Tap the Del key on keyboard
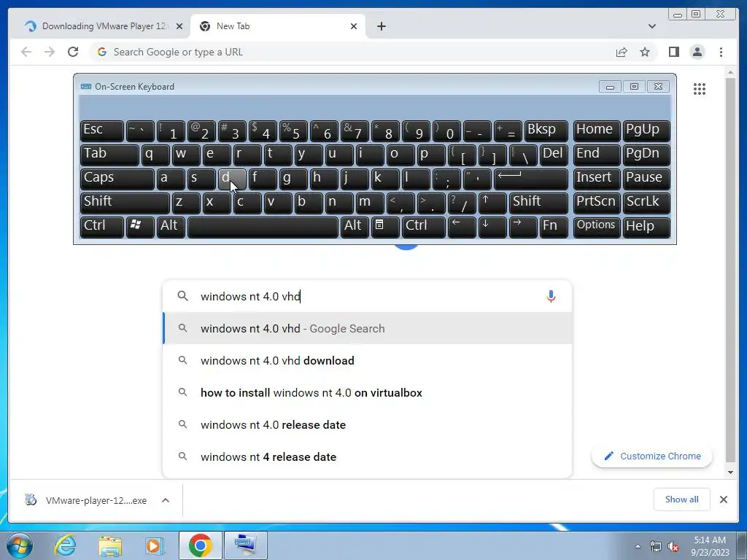Image resolution: width=747 pixels, height=560 pixels. click(554, 155)
